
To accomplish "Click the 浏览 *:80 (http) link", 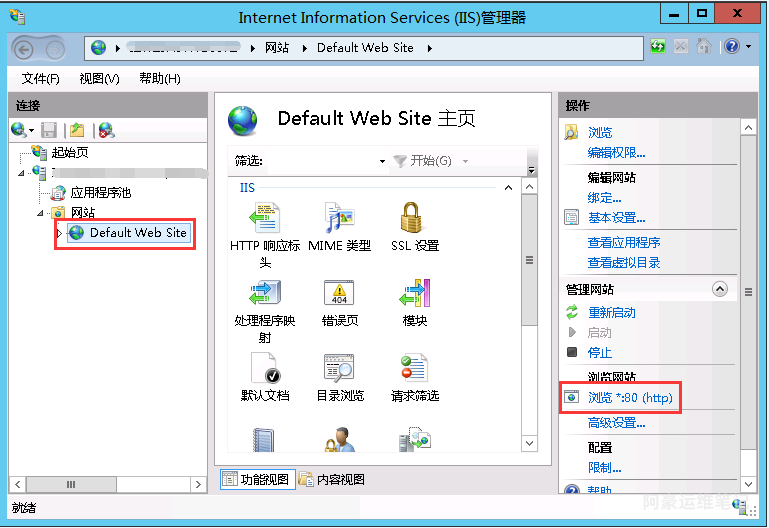I will (630, 398).
